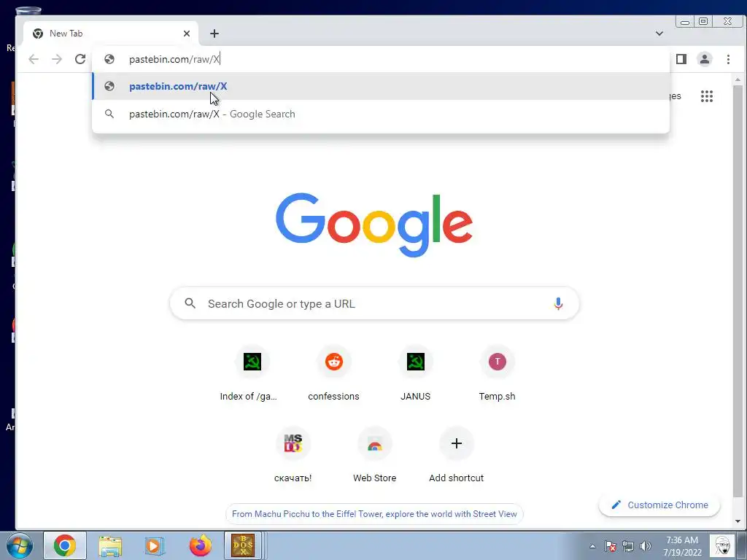Open Chrome's three-dot menu
Screen dimensions: 747x560
pyautogui.click(x=728, y=59)
